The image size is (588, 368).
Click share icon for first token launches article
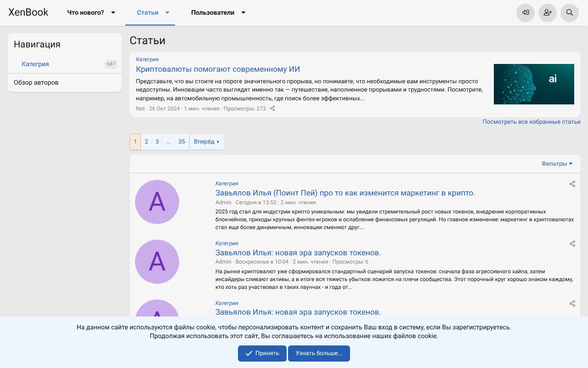click(x=572, y=244)
